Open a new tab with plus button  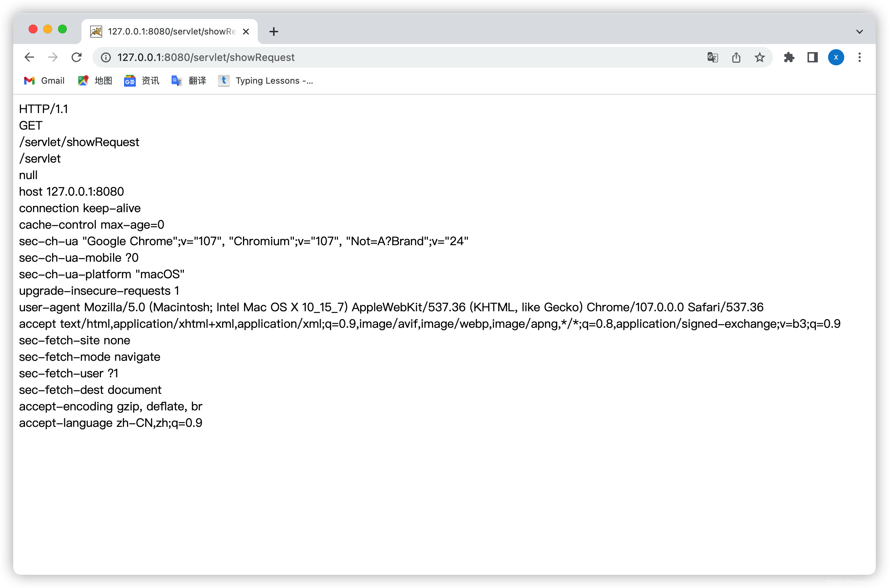(x=274, y=32)
